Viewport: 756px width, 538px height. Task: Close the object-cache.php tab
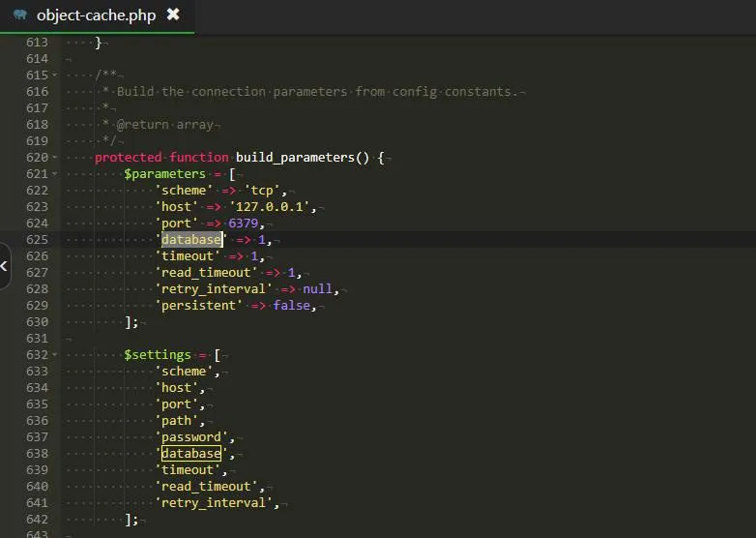(173, 15)
